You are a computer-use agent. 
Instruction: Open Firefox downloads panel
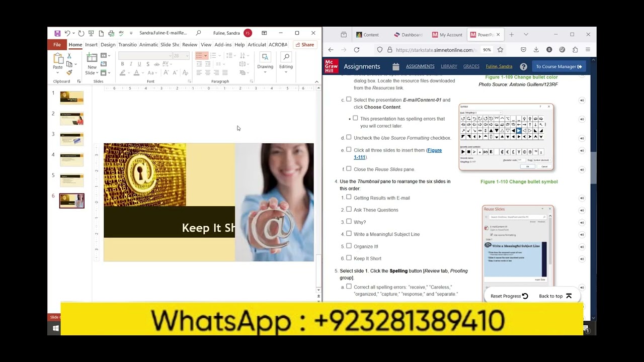pos(536,50)
